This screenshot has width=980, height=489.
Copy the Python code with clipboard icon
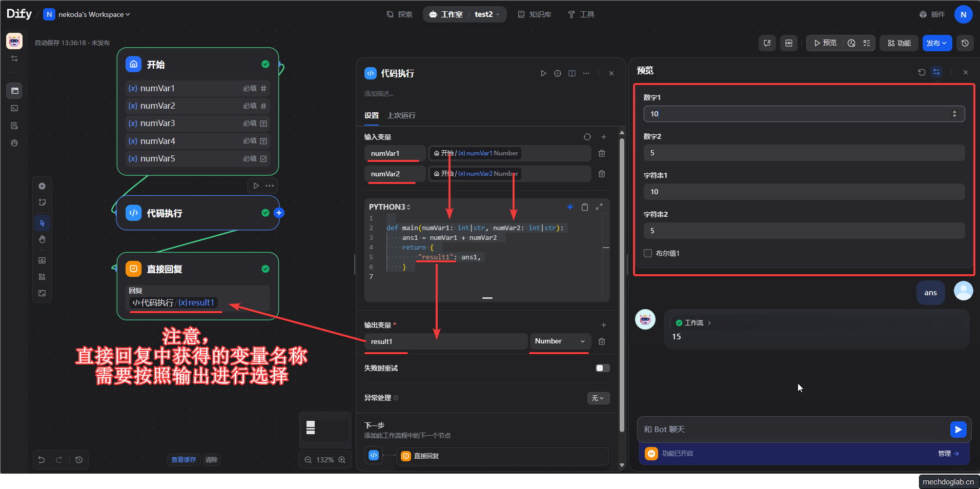pyautogui.click(x=585, y=207)
